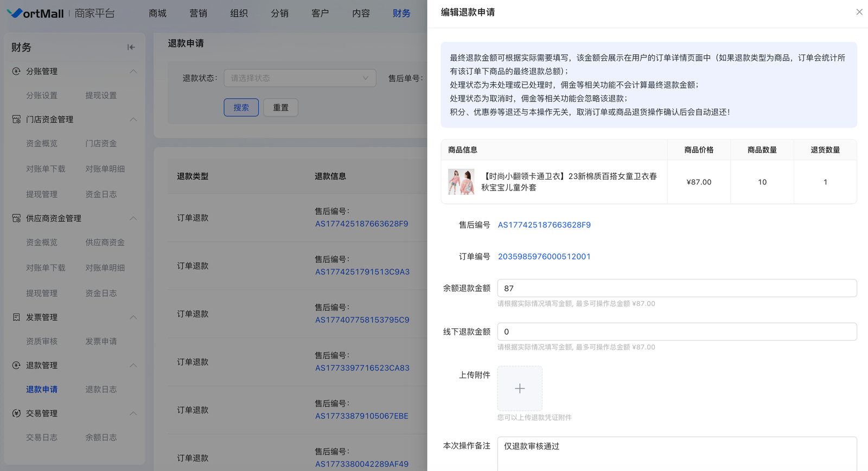Click the 搜索 button

pyautogui.click(x=241, y=107)
